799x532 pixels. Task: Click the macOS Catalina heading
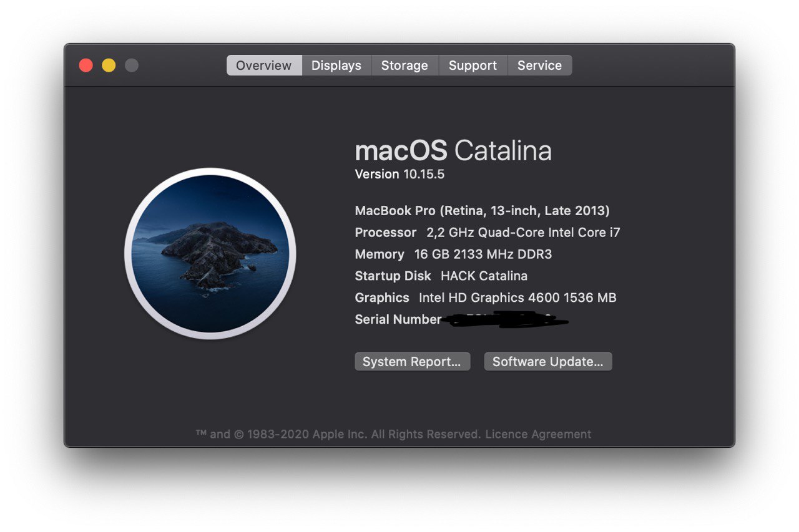tap(453, 151)
